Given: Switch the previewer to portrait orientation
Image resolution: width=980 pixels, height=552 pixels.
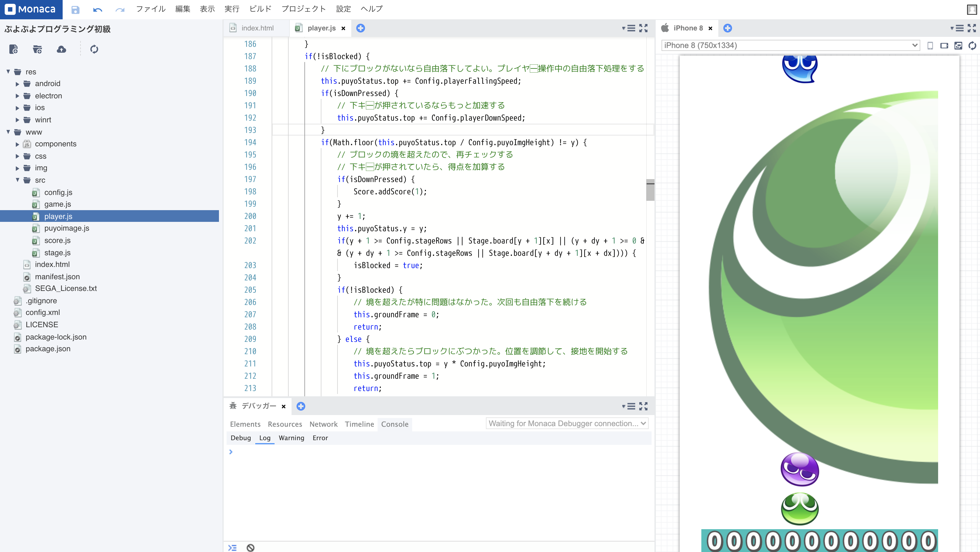Looking at the screenshot, I should tap(930, 46).
